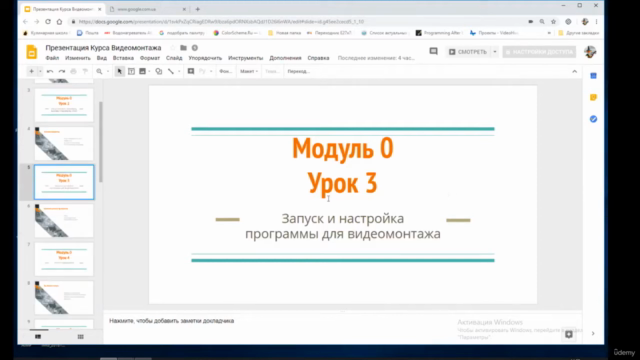Expand the image insert dropdown arrow

tap(149, 71)
